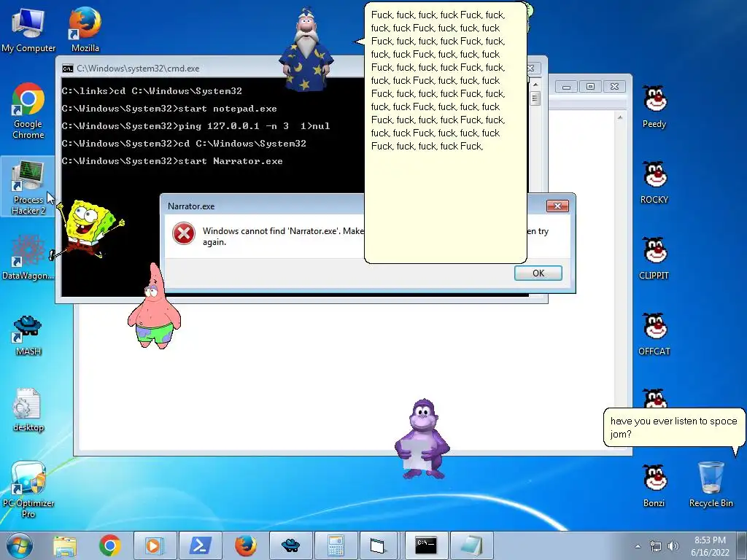
Task: Select the Bonzi desktop icon
Action: point(654,486)
